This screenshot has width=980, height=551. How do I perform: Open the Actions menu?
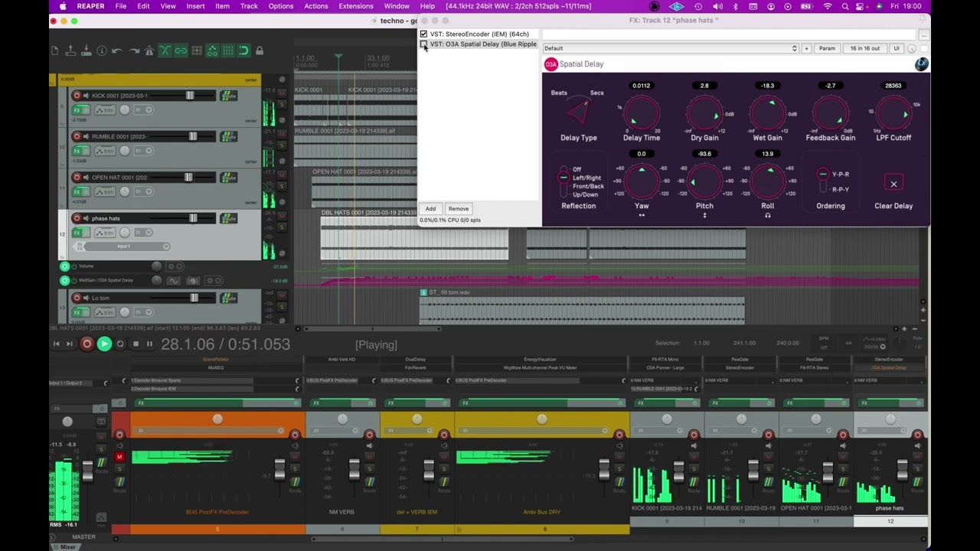(x=316, y=6)
